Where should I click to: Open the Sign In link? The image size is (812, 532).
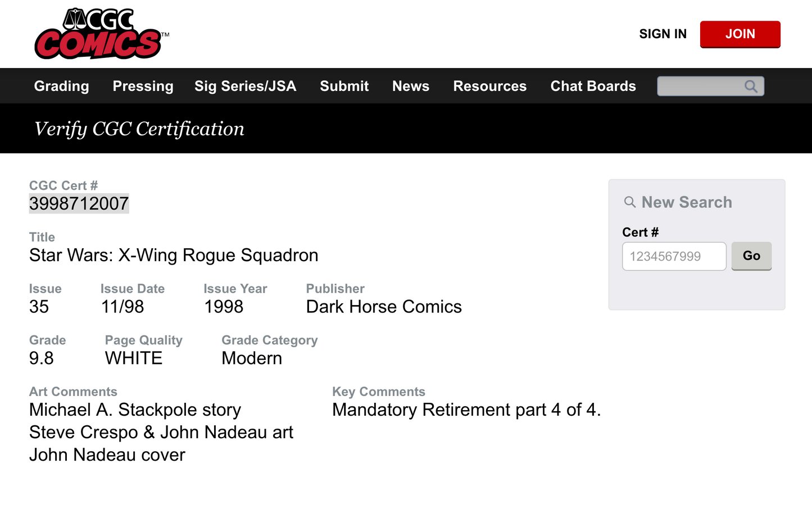coord(663,34)
